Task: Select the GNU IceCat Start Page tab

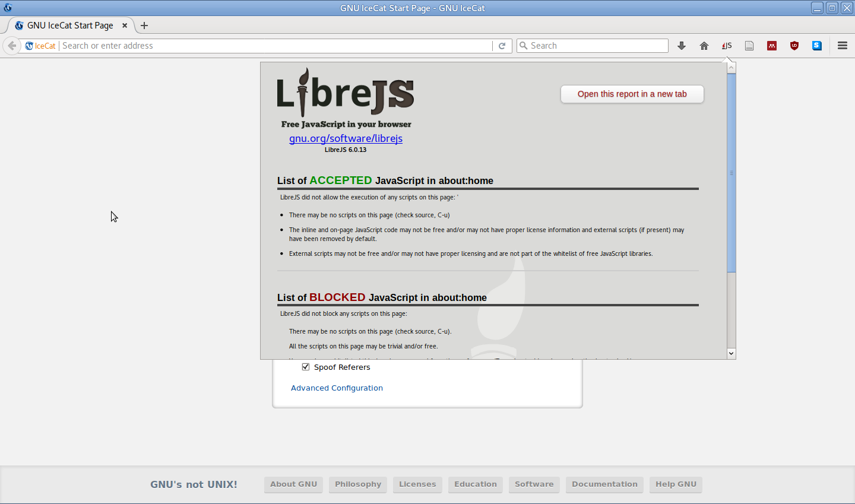Action: tap(70, 26)
